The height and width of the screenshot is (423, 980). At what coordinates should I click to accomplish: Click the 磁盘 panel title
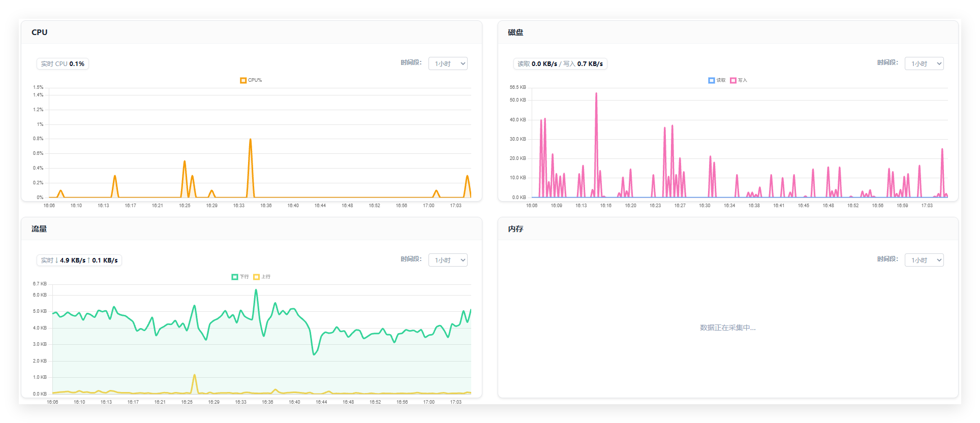[515, 32]
